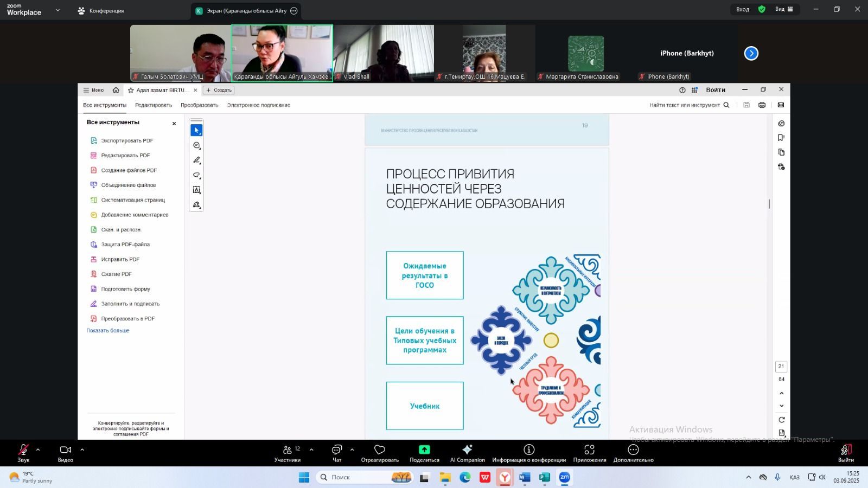Click the green Share screen button
This screenshot has height=488, width=868.
pyautogui.click(x=424, y=453)
